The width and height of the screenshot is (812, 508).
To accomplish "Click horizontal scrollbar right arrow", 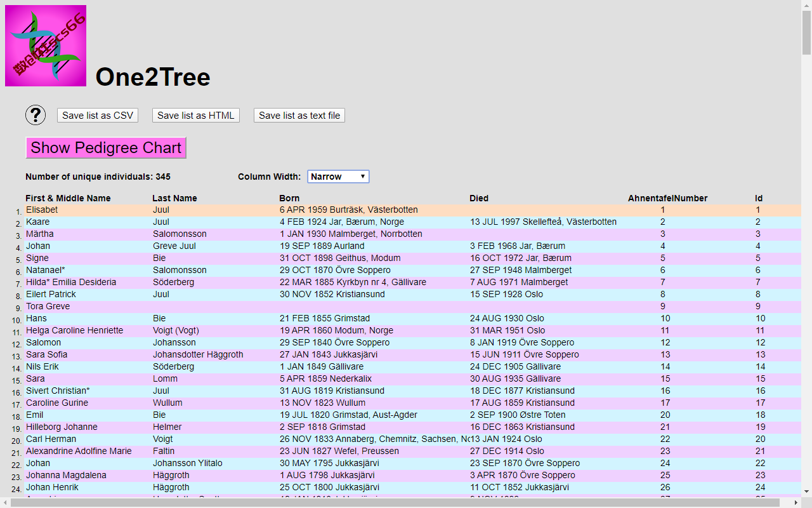I will click(796, 502).
